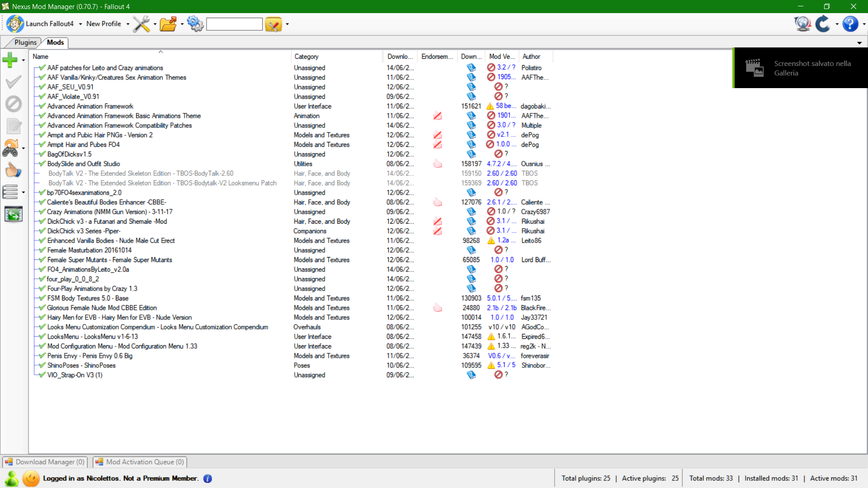Toggle checkmark for Advanced Animation Framework mod
The width and height of the screenshot is (868, 488).
42,106
